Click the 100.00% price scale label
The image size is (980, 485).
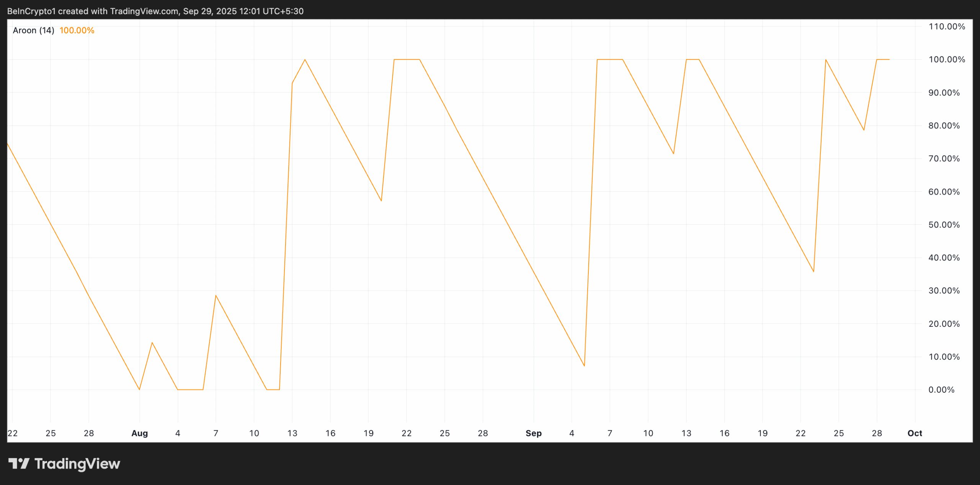point(946,59)
